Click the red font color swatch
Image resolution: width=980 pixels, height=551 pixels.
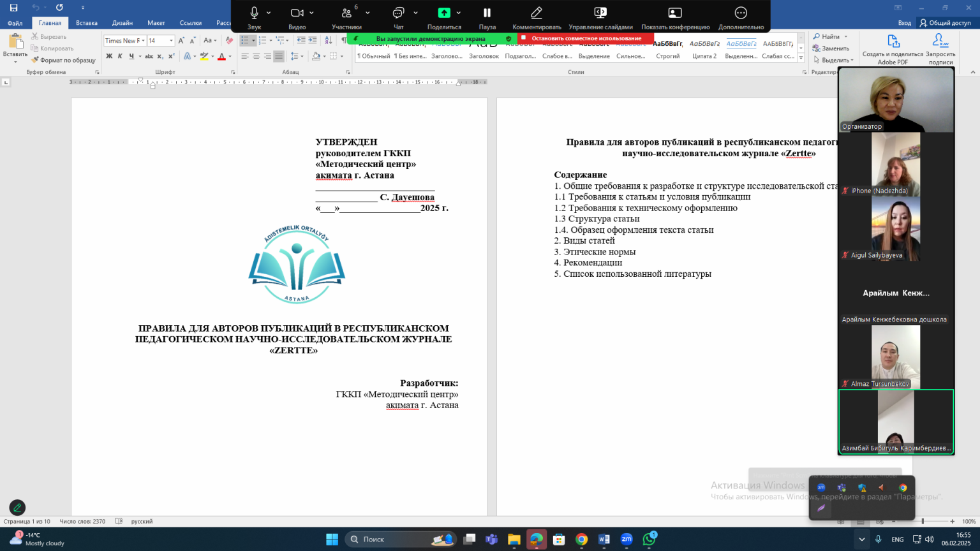point(221,56)
